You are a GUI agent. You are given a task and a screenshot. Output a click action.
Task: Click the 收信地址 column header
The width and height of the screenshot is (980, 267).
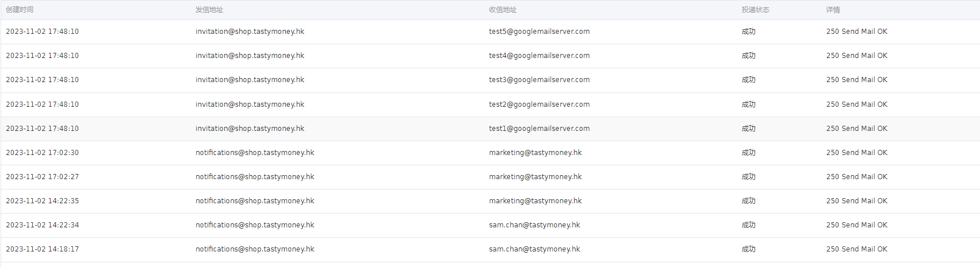[503, 10]
